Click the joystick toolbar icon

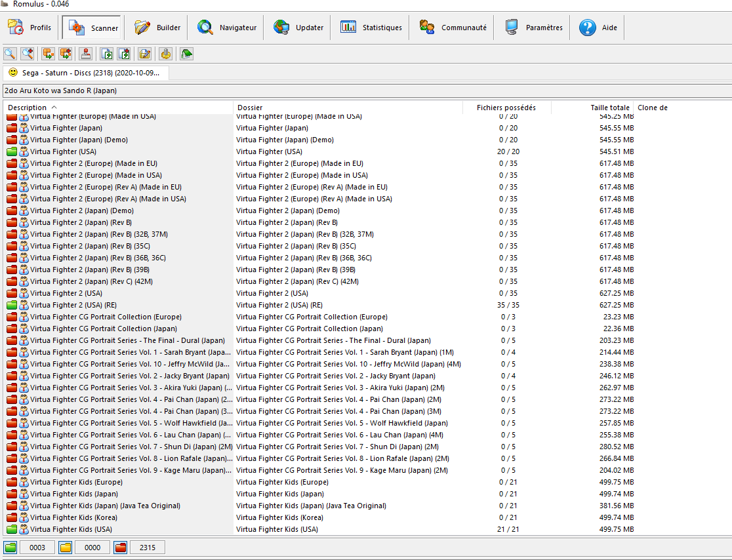pyautogui.click(x=86, y=54)
